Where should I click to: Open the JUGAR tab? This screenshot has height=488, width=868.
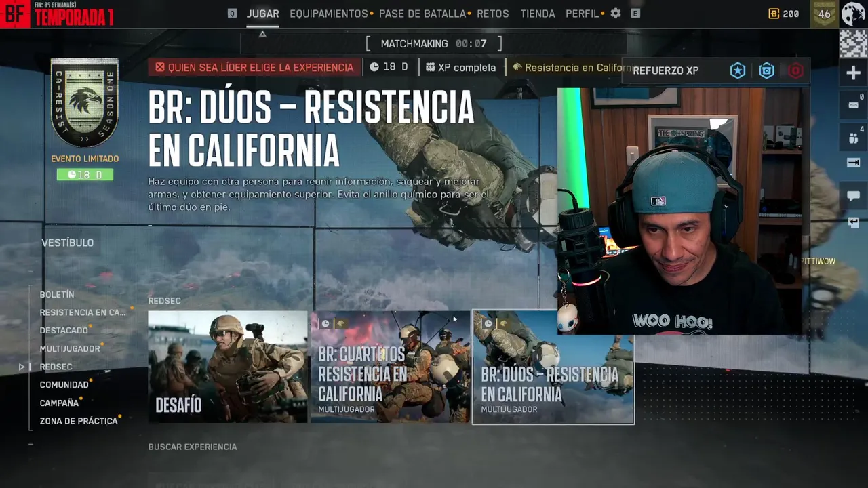263,14
